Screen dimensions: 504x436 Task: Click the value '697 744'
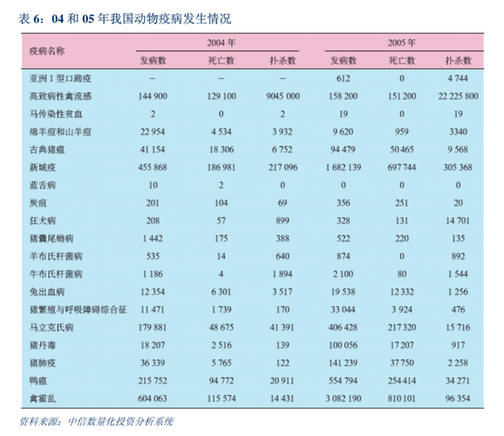[401, 167]
